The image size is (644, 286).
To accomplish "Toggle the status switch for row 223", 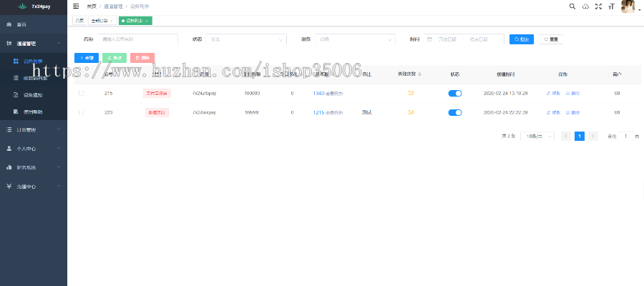I will pyautogui.click(x=454, y=112).
